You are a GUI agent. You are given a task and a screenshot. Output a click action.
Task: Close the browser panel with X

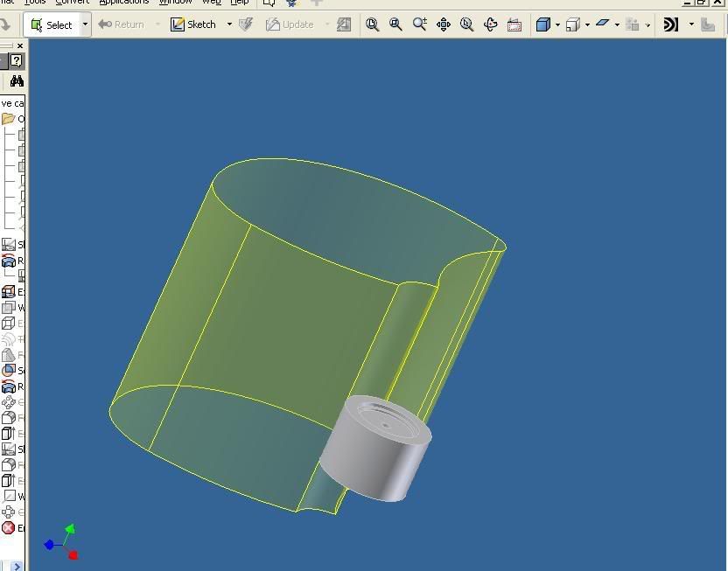click(20, 45)
